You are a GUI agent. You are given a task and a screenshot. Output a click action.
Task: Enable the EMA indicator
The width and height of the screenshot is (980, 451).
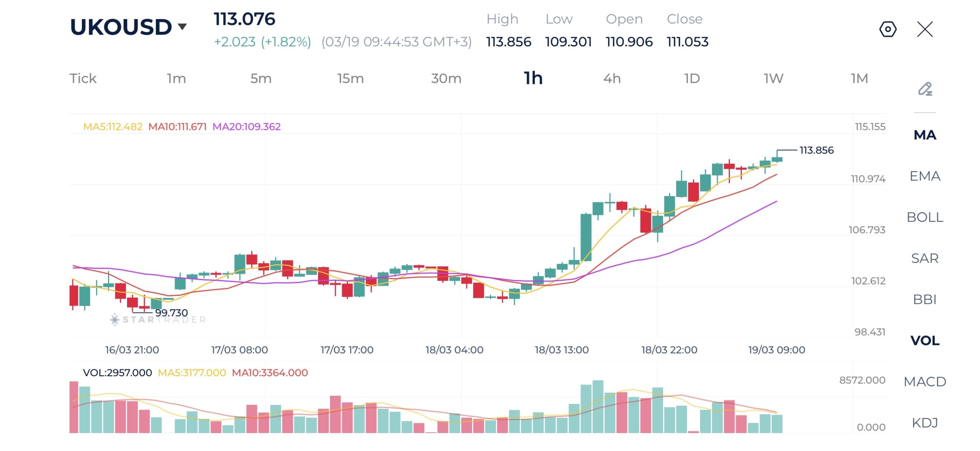click(924, 176)
